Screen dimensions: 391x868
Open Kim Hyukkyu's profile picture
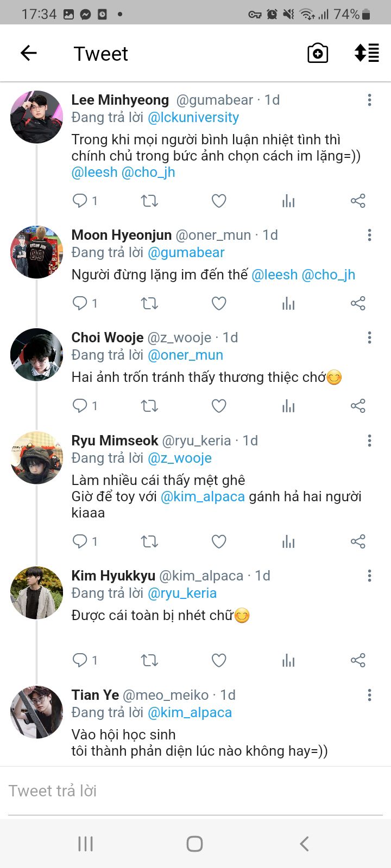(36, 592)
